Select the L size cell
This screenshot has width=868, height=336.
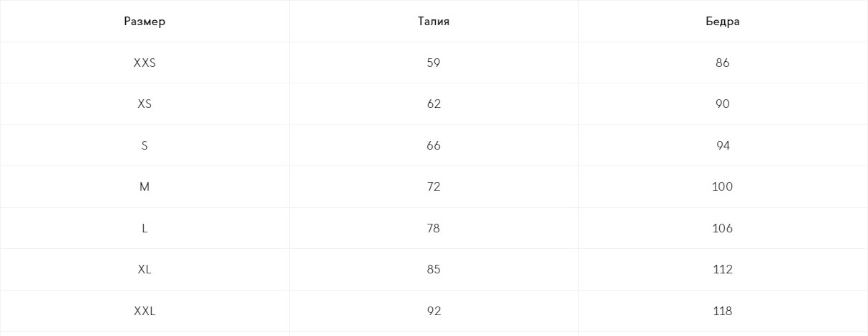(145, 228)
